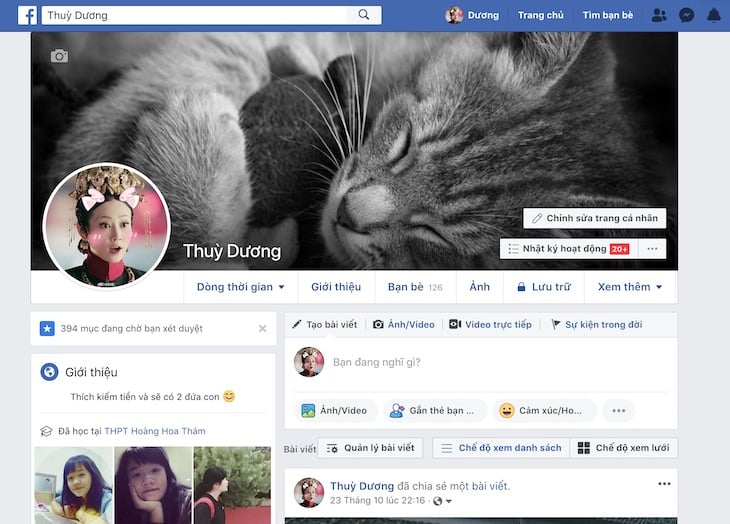Open the post options ellipsis menu
Image resolution: width=730 pixels, height=524 pixels.
(x=664, y=484)
